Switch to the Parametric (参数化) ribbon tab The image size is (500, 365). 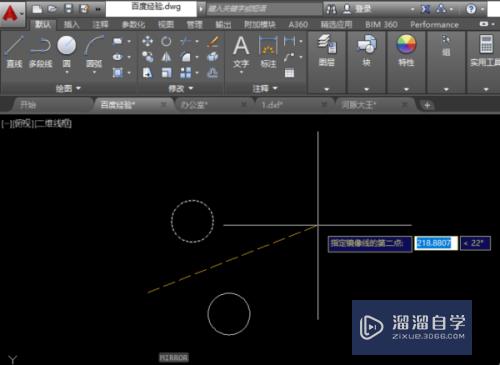pos(133,25)
